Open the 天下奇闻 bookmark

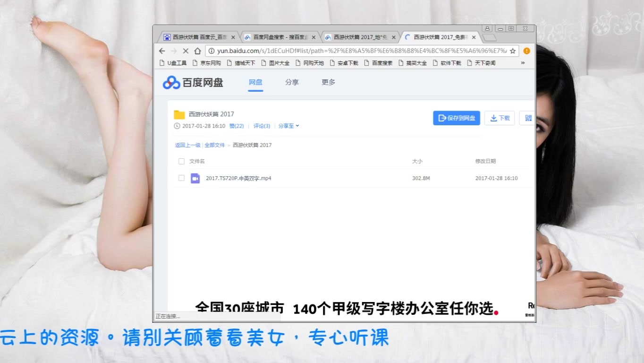point(481,63)
